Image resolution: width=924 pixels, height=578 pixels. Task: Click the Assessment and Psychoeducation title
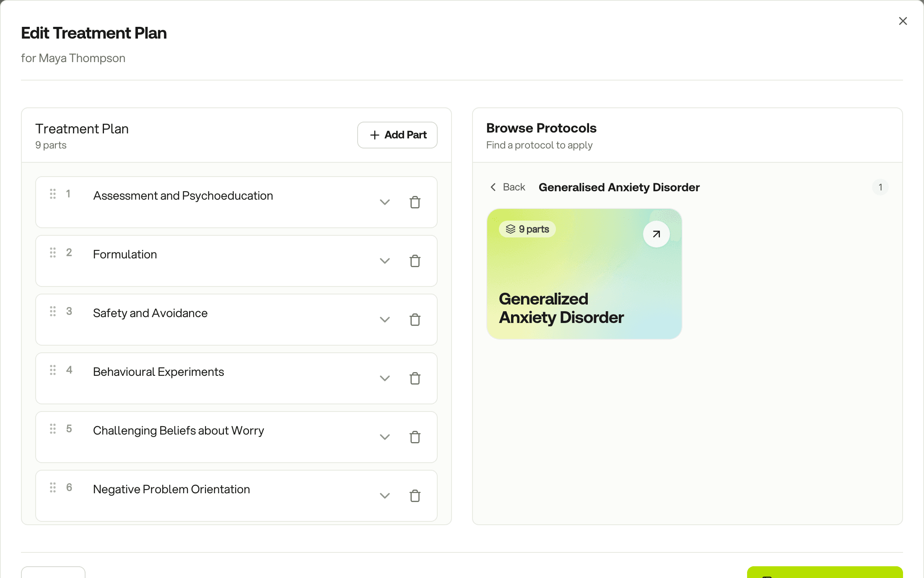tap(183, 195)
